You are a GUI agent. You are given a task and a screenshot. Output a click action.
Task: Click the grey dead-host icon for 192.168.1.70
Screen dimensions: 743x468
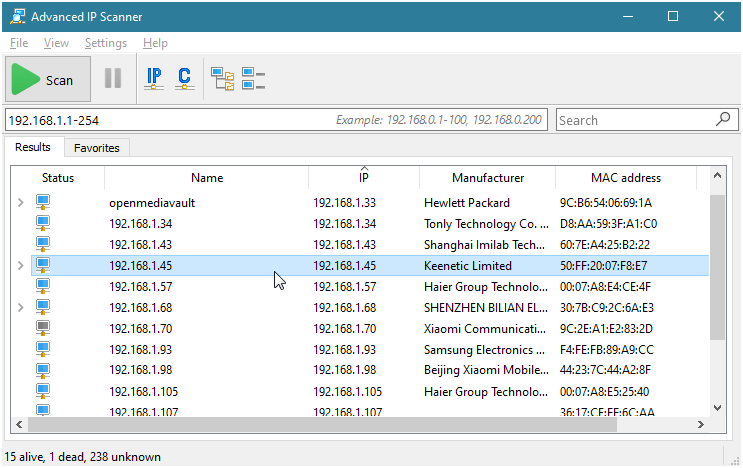(x=43, y=328)
